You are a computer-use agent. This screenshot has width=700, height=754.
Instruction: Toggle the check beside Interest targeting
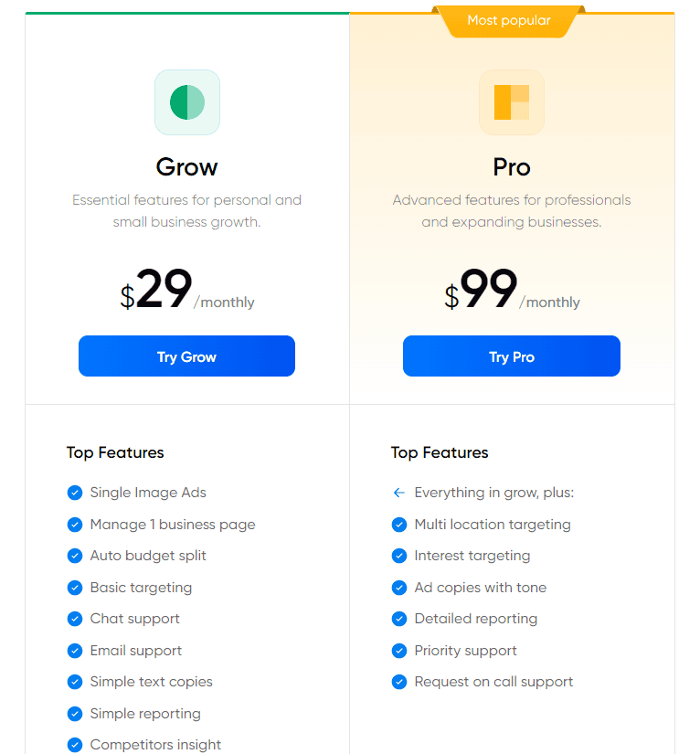pos(399,556)
